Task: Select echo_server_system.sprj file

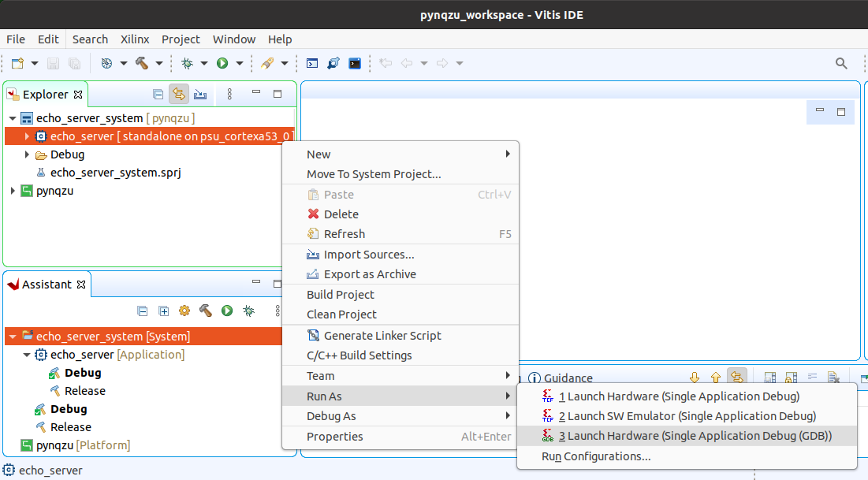Action: 116,173
